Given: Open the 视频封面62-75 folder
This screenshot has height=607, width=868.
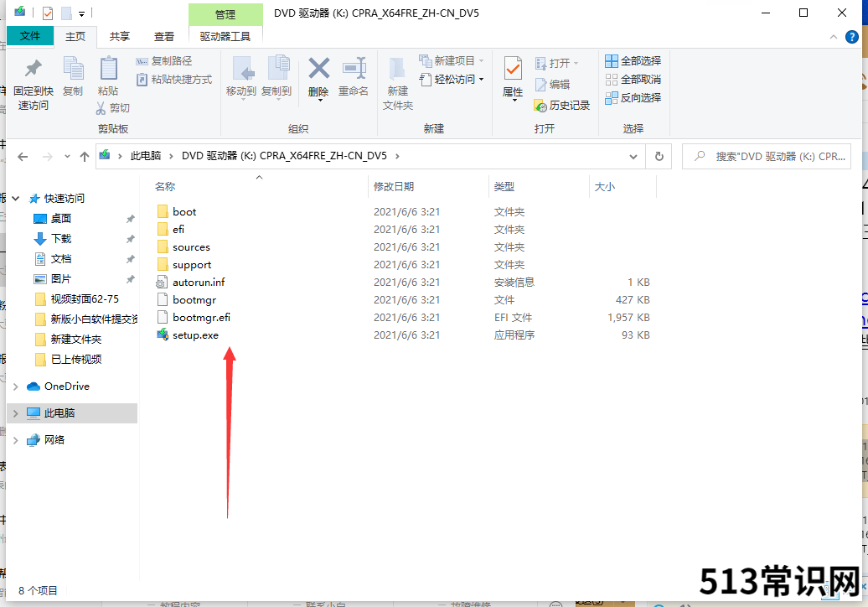Looking at the screenshot, I should 84,299.
